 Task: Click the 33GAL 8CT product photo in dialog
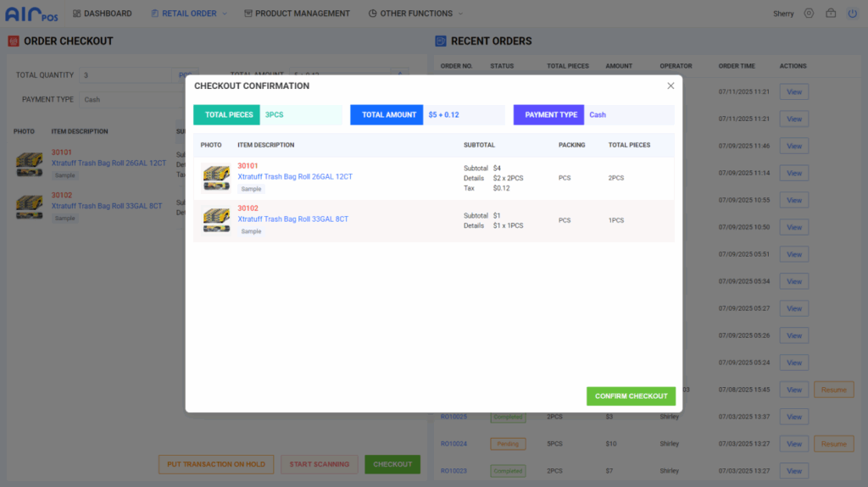216,220
